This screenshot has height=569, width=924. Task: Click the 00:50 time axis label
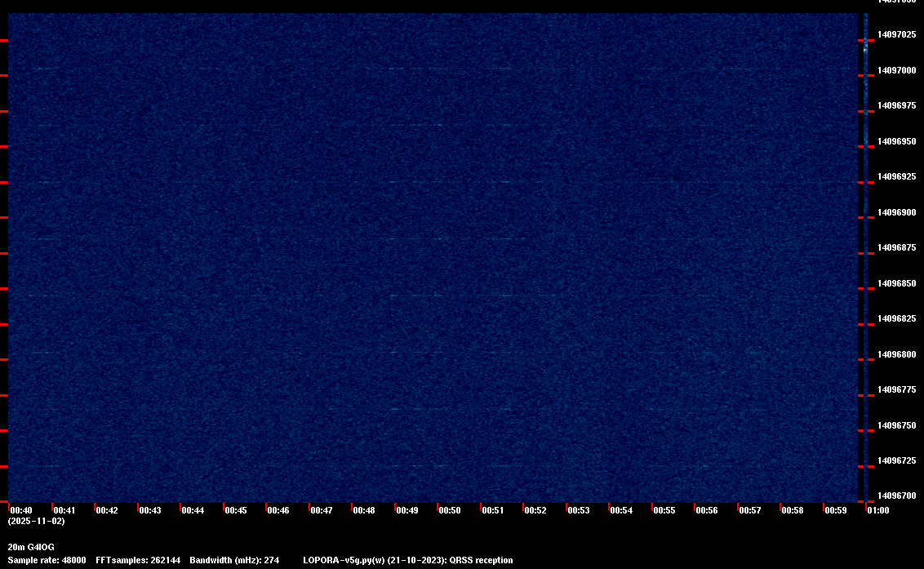pos(450,510)
